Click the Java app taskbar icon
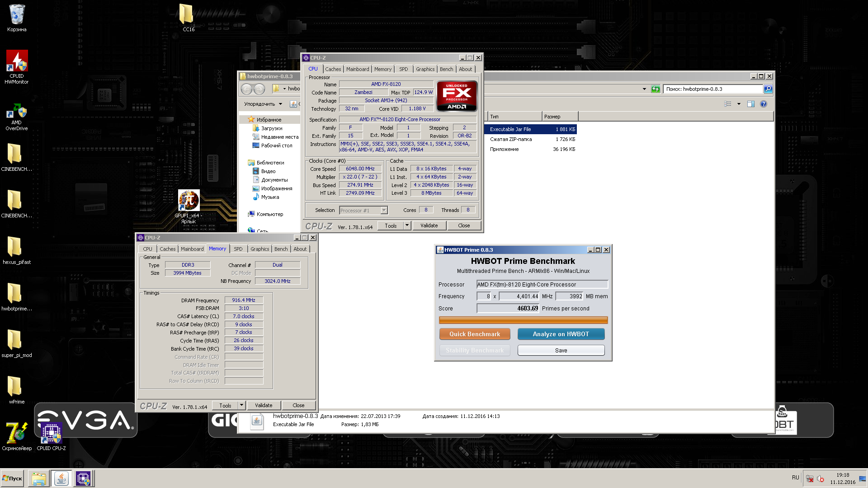The image size is (868, 488). click(x=61, y=479)
